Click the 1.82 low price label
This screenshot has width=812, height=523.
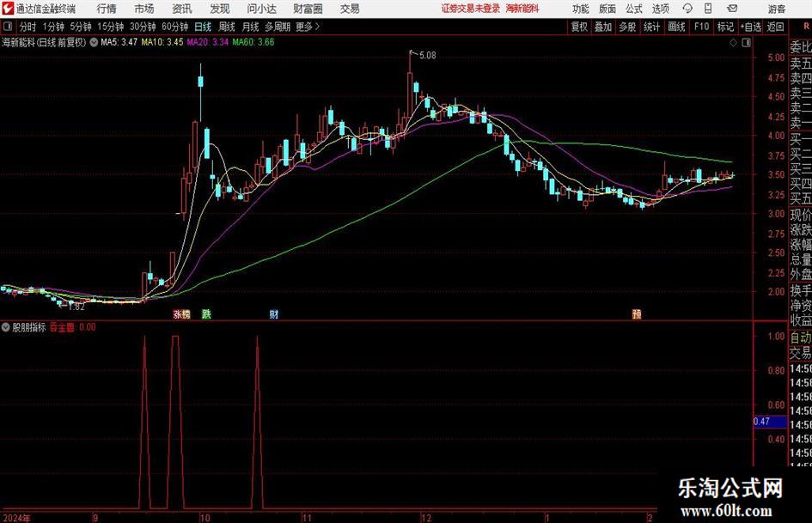tap(76, 307)
